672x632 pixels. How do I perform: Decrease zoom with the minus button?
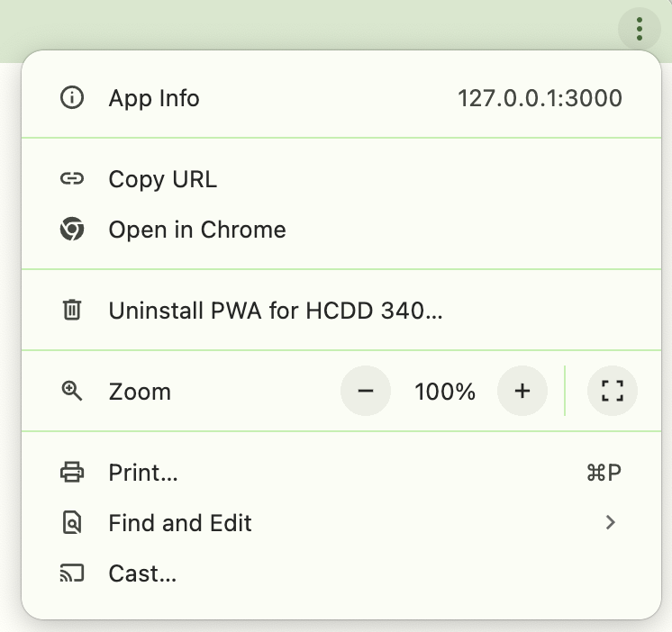pyautogui.click(x=366, y=391)
